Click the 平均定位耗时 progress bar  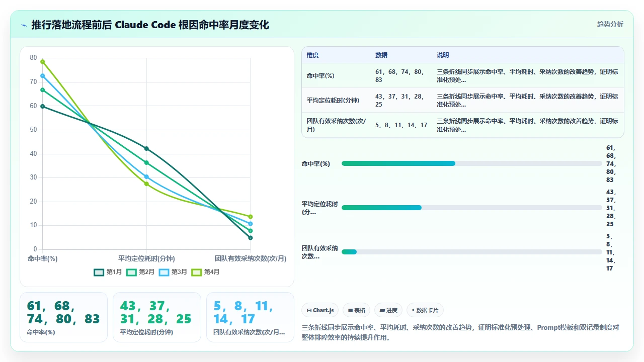point(471,208)
